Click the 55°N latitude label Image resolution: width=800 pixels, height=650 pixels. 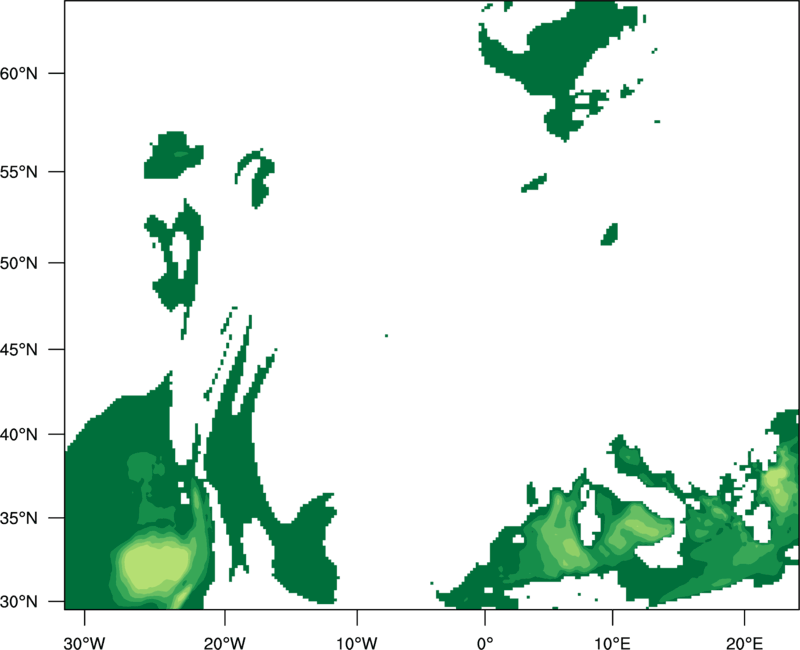[19, 171]
